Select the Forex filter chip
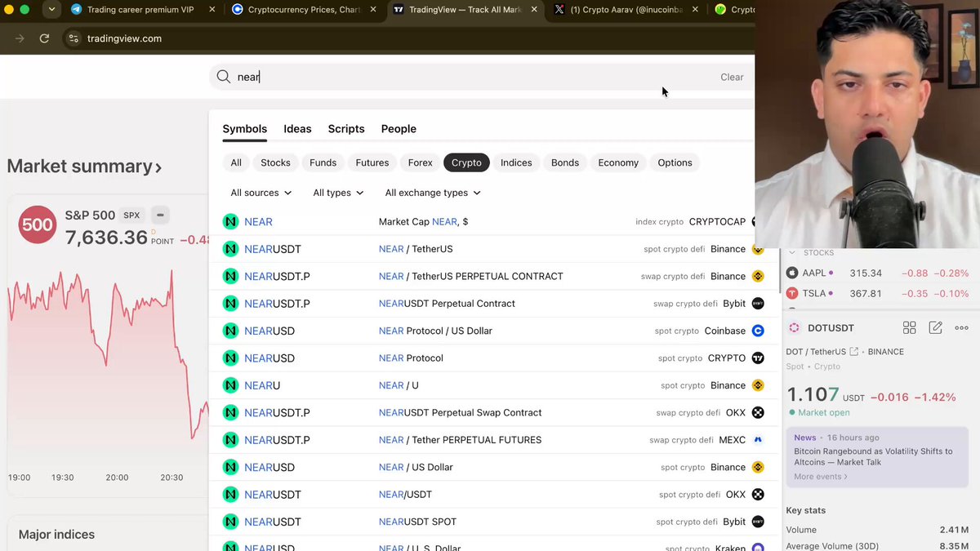 421,162
